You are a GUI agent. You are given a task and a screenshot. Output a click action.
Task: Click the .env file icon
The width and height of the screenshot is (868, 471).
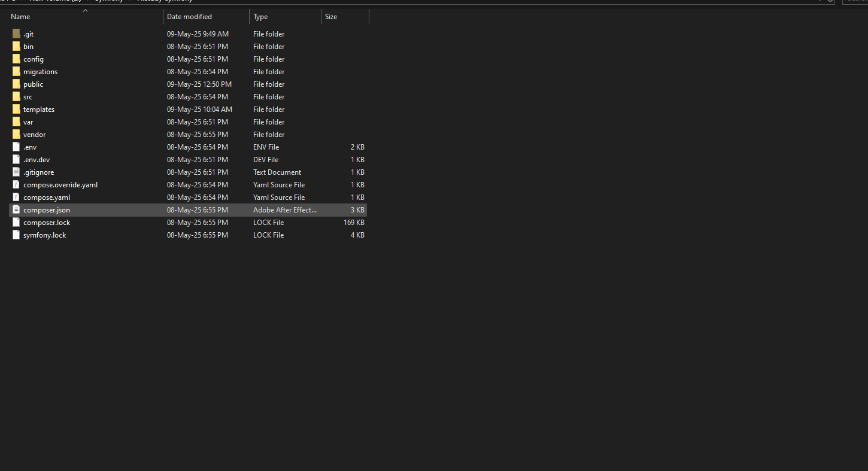click(x=16, y=147)
